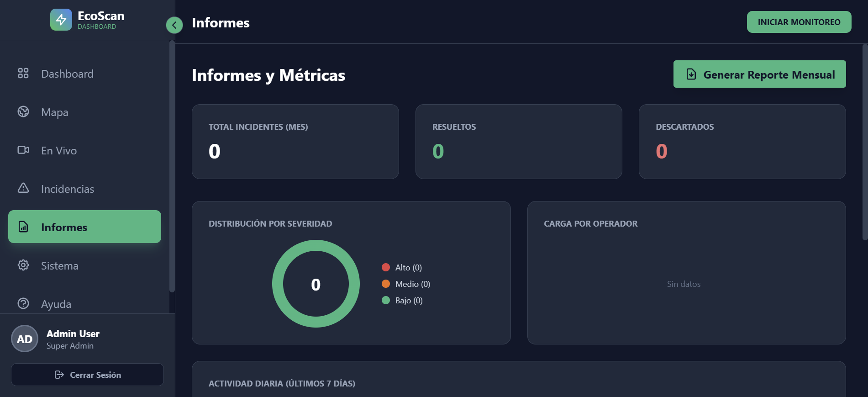Screen dimensions: 868x397
Task: Click the AD user avatar
Action: point(25,339)
